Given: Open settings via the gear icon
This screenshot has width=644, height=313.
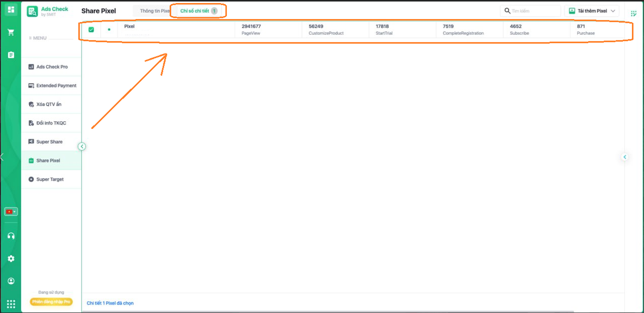Looking at the screenshot, I should [x=11, y=258].
